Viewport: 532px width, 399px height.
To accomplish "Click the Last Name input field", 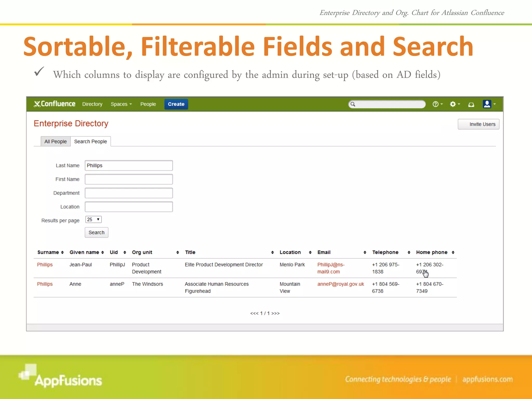I will pos(129,165).
